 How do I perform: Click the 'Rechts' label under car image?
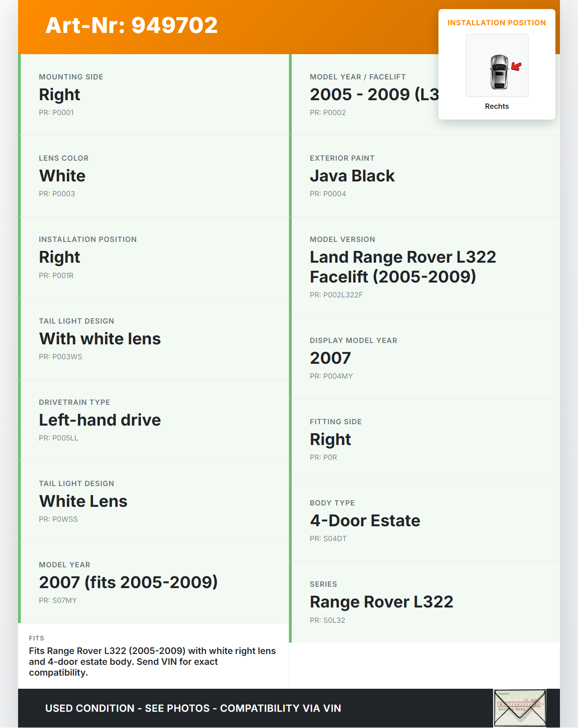coord(497,107)
